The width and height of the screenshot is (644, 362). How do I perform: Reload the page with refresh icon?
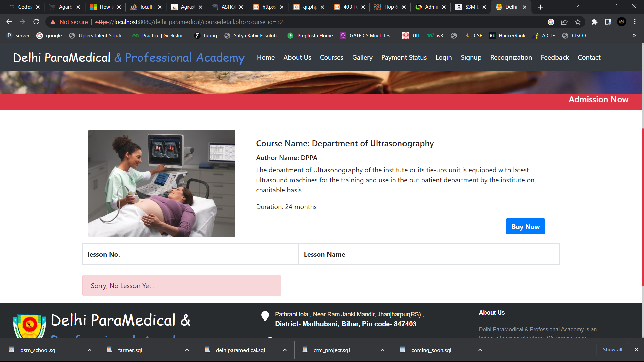[x=36, y=22]
